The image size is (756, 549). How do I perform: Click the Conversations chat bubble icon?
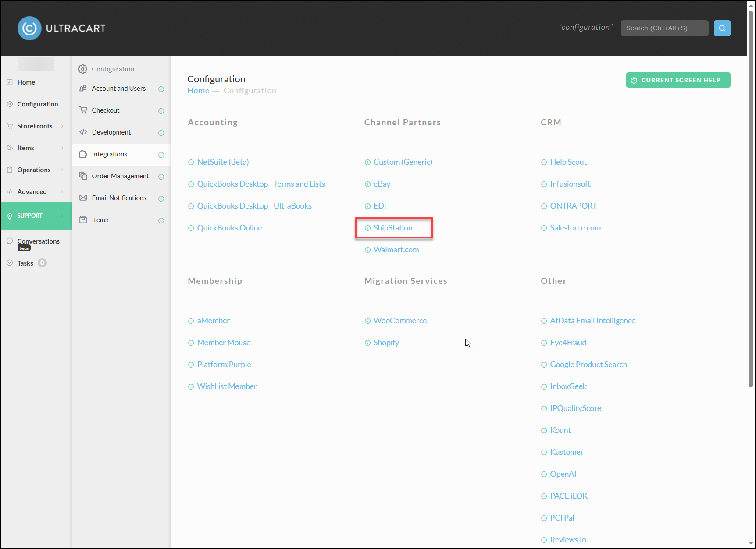click(x=10, y=241)
